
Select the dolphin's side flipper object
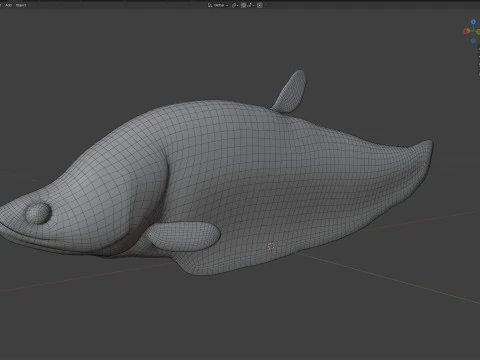pyautogui.click(x=184, y=237)
